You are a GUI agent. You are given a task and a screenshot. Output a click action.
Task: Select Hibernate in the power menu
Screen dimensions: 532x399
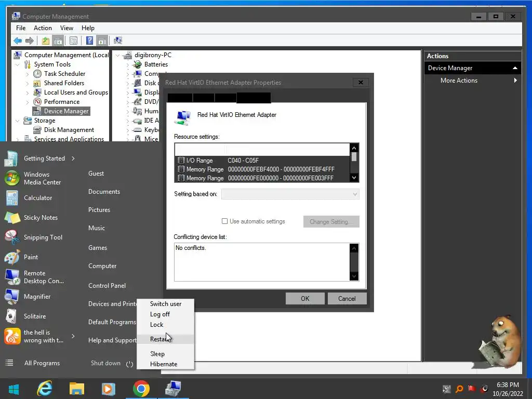coord(166,364)
